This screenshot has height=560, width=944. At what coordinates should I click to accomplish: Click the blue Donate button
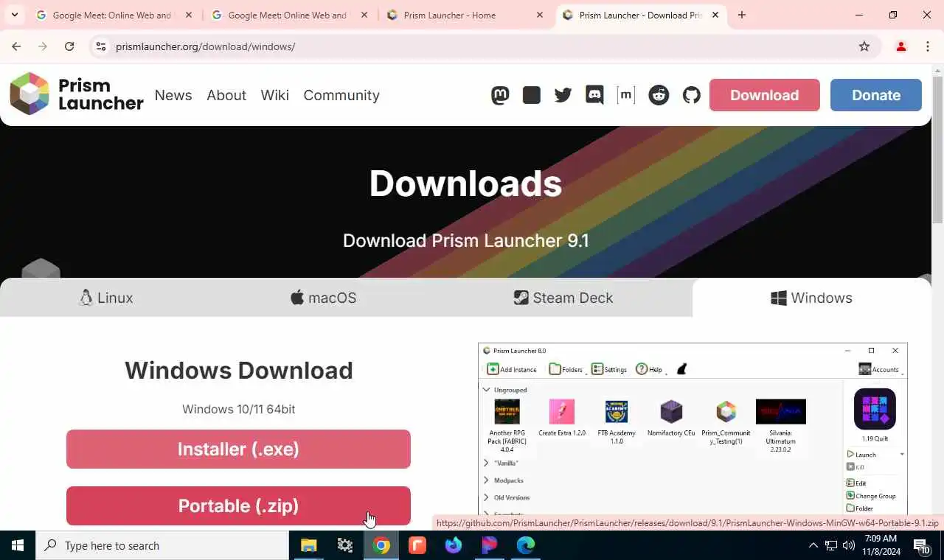[876, 95]
